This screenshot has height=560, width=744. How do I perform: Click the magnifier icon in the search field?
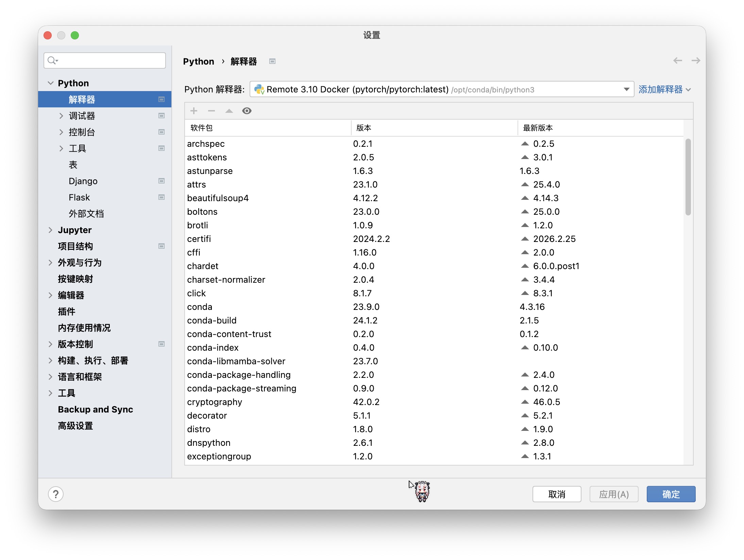[x=52, y=60]
